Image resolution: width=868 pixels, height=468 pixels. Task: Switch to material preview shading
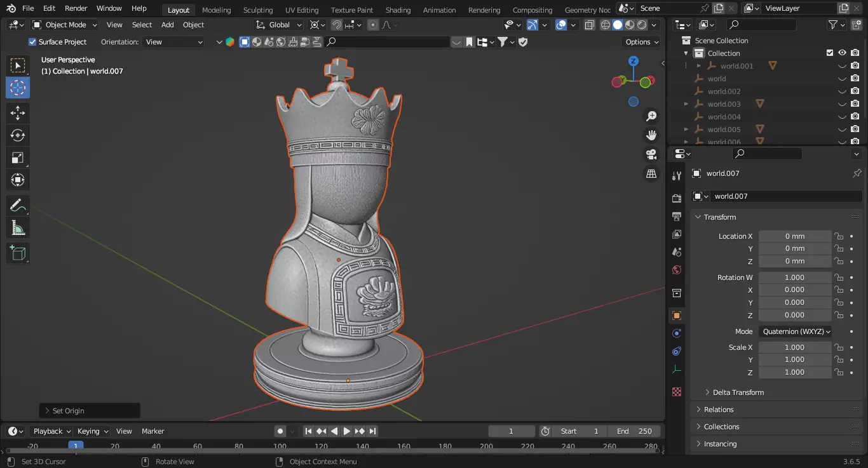[630, 25]
